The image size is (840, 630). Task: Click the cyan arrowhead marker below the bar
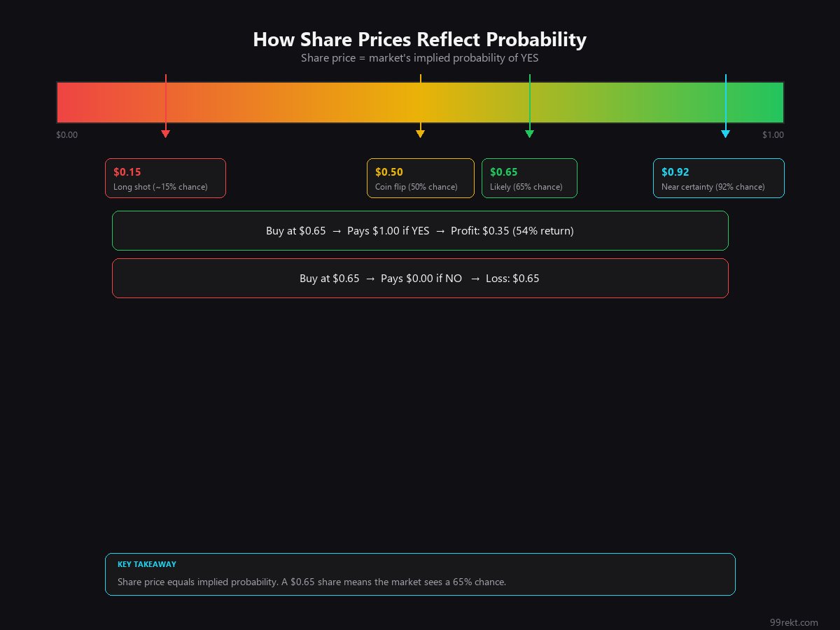(x=725, y=134)
